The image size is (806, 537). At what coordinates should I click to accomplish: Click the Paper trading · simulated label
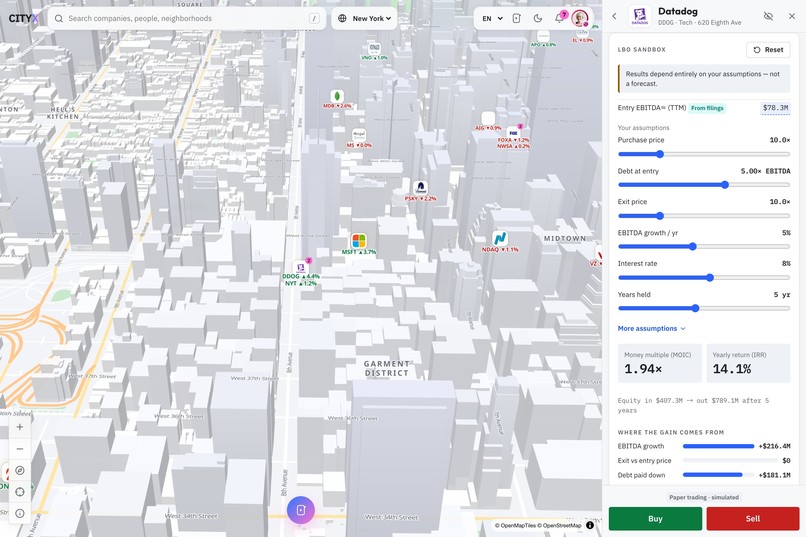pos(704,497)
